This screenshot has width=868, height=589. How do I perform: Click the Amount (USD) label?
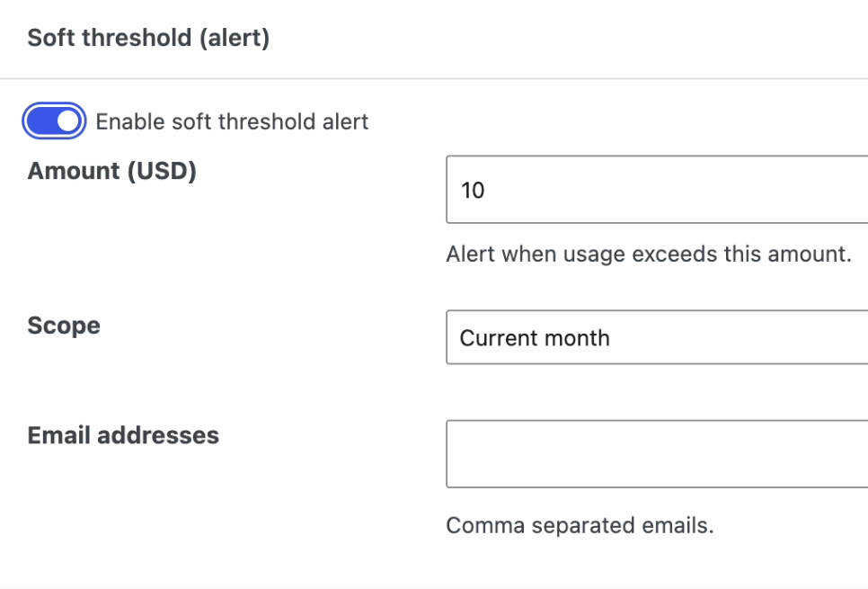click(x=111, y=171)
